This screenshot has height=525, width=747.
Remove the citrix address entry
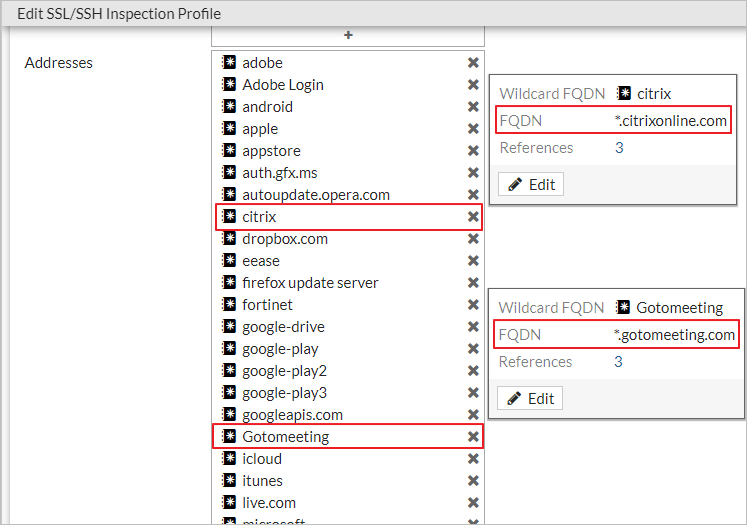pos(473,217)
